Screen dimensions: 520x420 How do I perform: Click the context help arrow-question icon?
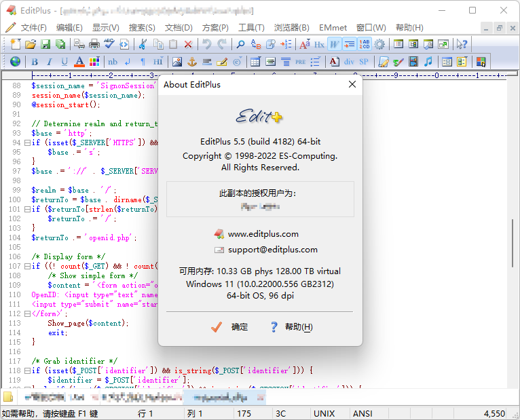coord(462,44)
